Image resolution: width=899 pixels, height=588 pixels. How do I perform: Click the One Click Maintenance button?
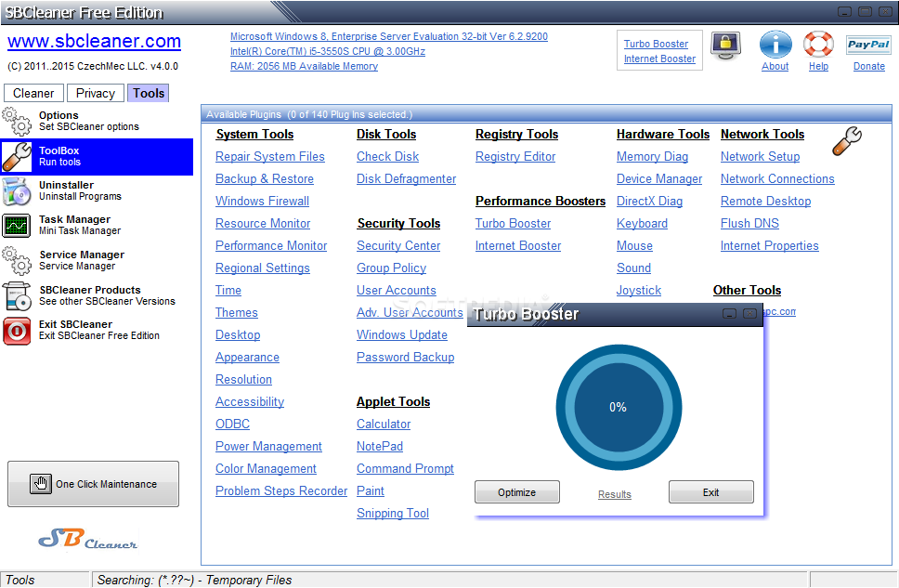[x=94, y=484]
